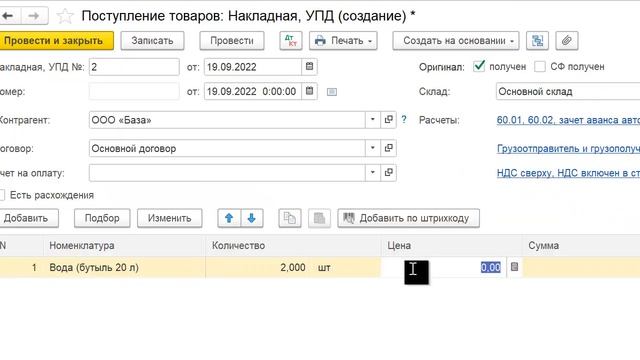Open the Грузоотправитель и грузополучатель link
The height and width of the screenshot is (360, 640).
click(x=568, y=149)
